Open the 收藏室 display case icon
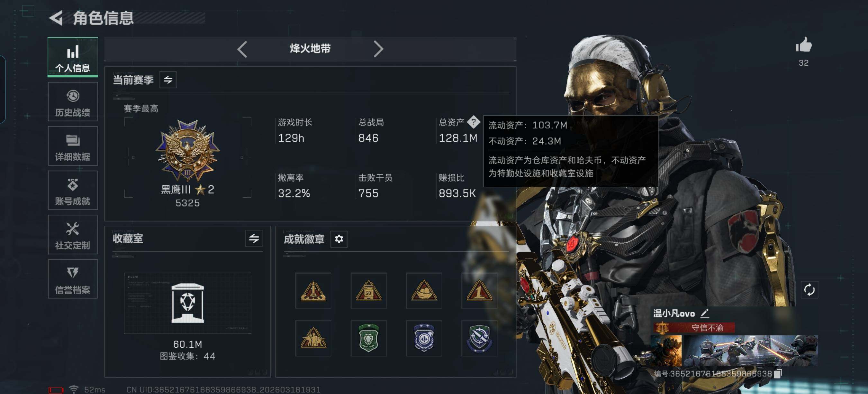Viewport: 868px width, 394px height. tap(187, 303)
